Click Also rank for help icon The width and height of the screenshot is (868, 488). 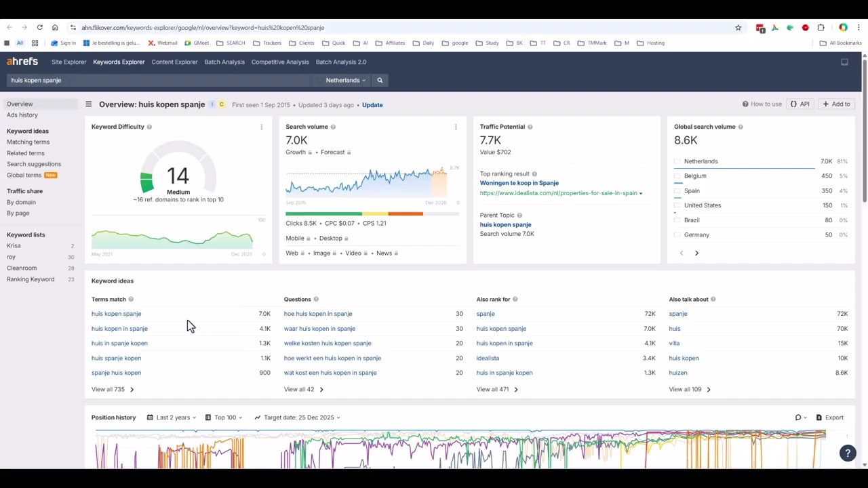tap(515, 300)
